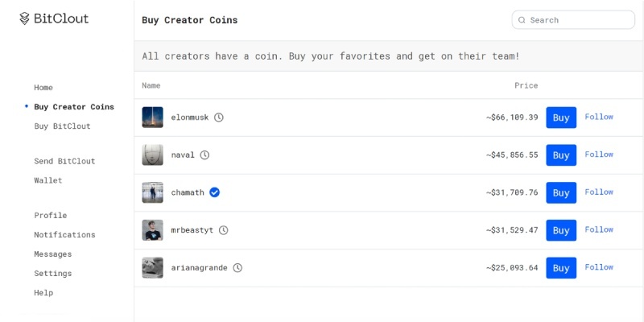The image size is (644, 322).
Task: Click the magnifier icon in search box
Action: 522,20
